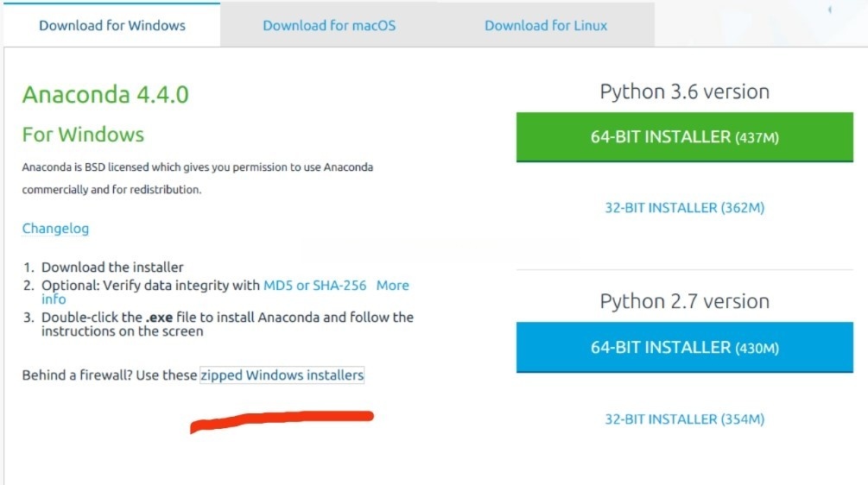
Task: Click the Python 3.6 version heading
Action: pos(684,91)
